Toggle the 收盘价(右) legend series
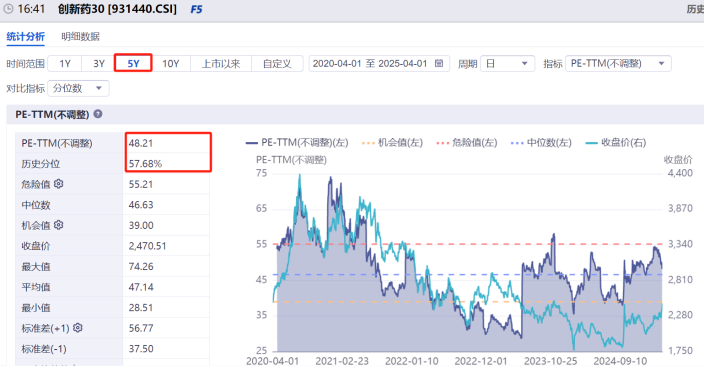704x367 pixels. tap(616, 142)
